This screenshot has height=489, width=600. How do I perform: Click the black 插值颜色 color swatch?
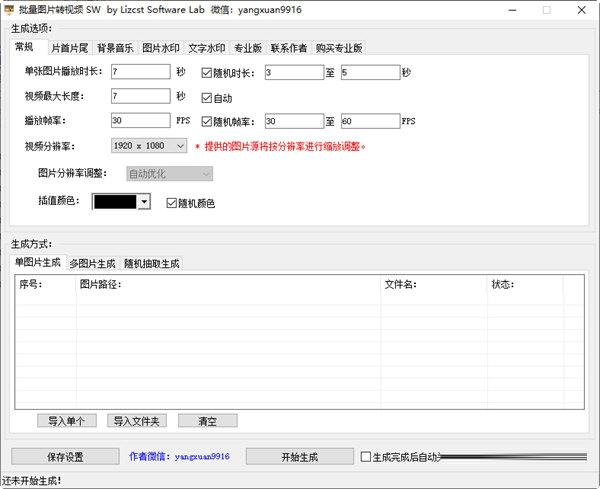tap(115, 202)
